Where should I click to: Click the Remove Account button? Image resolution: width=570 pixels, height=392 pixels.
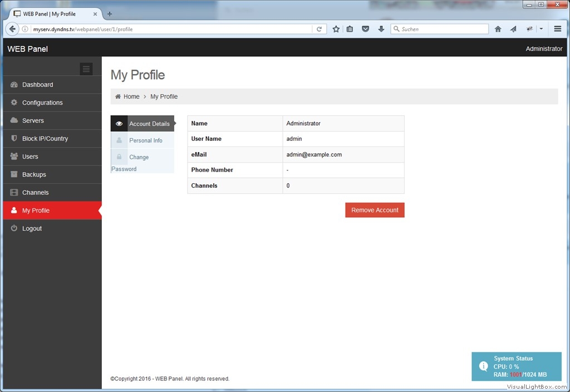(375, 210)
